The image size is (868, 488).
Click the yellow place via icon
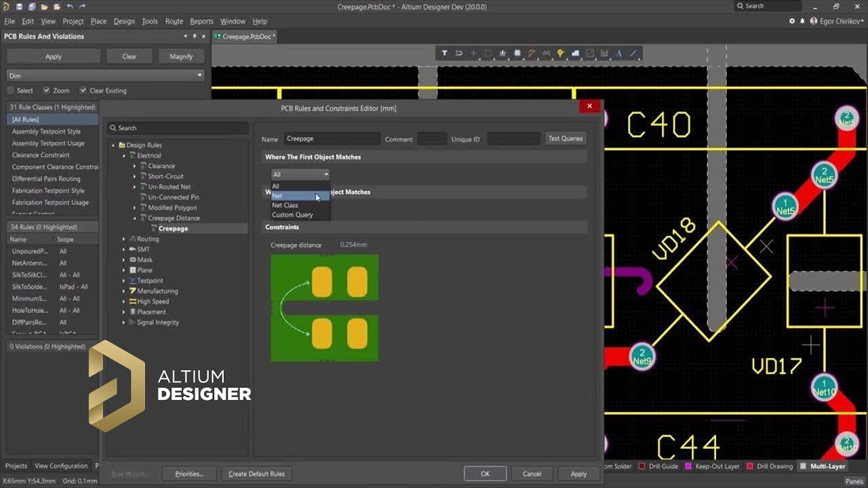point(561,53)
